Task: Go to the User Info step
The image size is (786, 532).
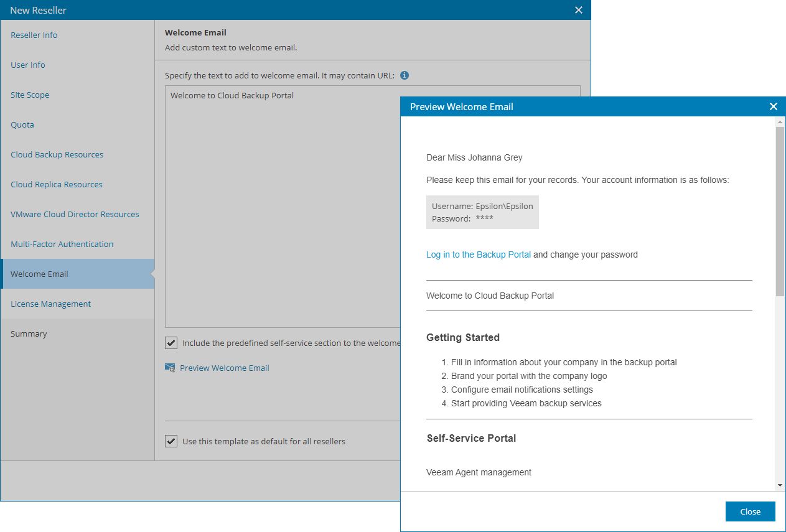Action: click(28, 65)
